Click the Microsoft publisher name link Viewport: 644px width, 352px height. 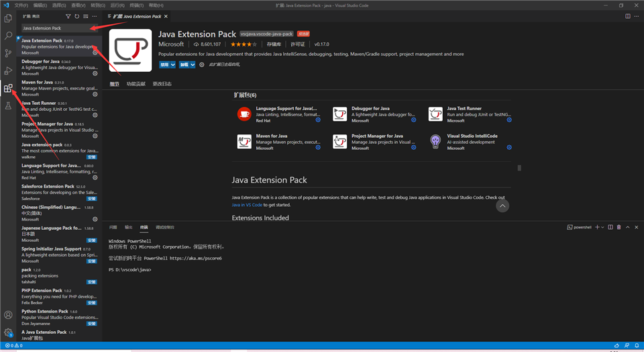[171, 44]
